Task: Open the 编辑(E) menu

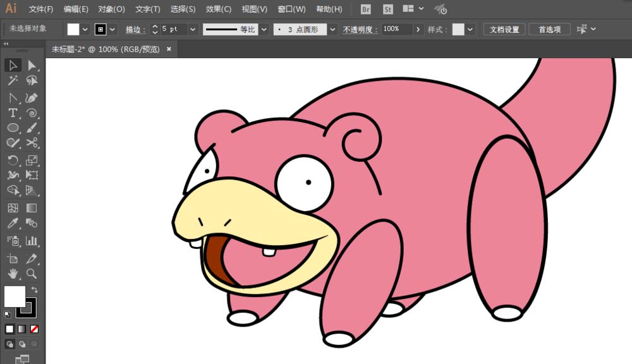Action: (x=76, y=9)
